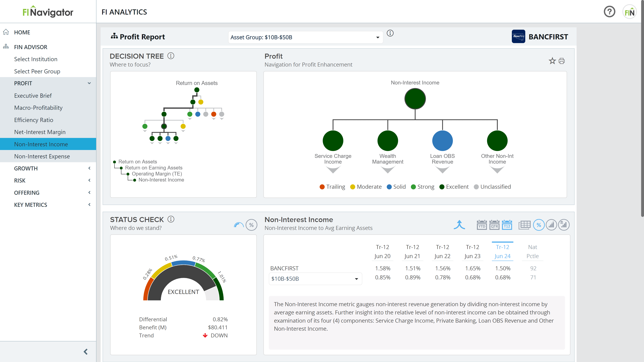The image size is (644, 362).
Task: Click the Non-Interest Income root node circle
Action: (415, 99)
